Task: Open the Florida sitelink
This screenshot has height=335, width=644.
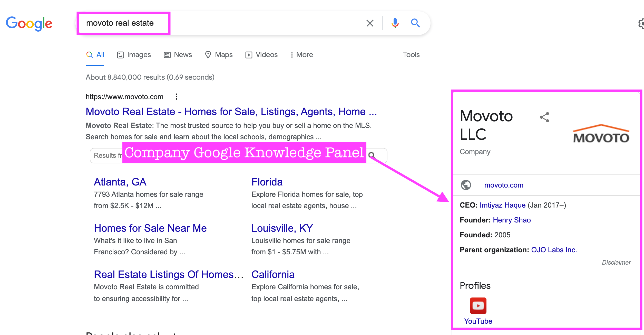Action: pos(267,182)
